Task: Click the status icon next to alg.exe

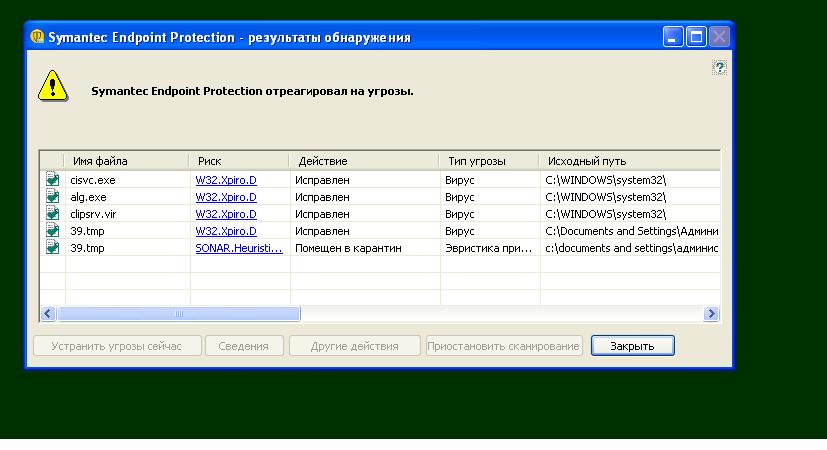Action: (52, 197)
